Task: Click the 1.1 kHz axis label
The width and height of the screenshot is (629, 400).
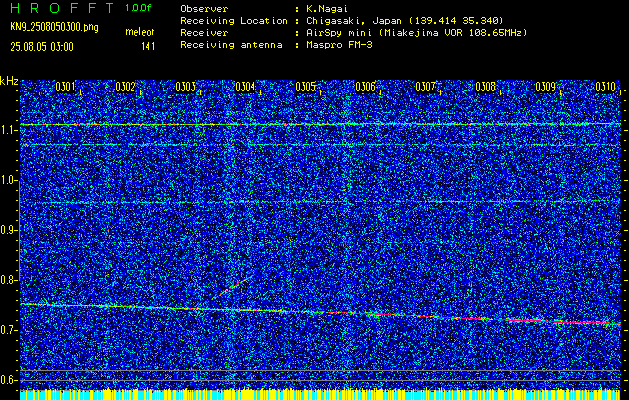Action: click(7, 130)
